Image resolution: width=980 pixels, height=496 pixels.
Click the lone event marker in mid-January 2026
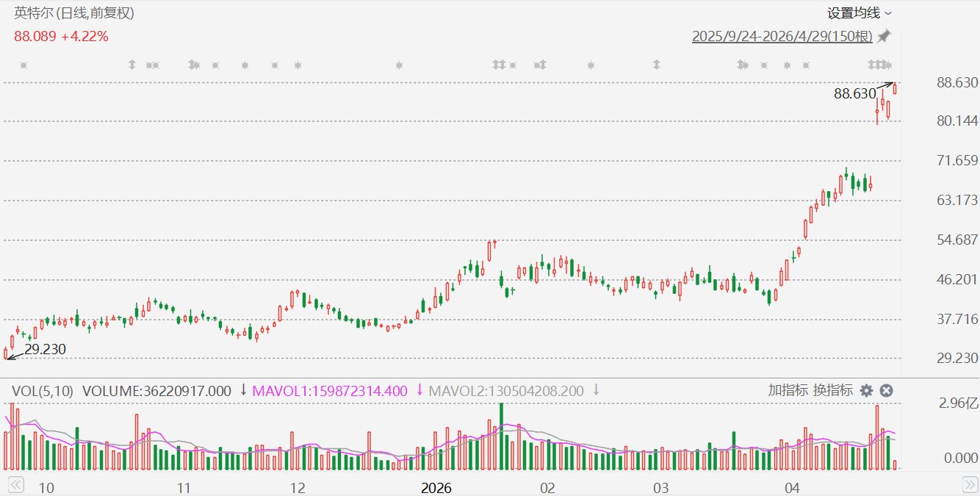399,65
